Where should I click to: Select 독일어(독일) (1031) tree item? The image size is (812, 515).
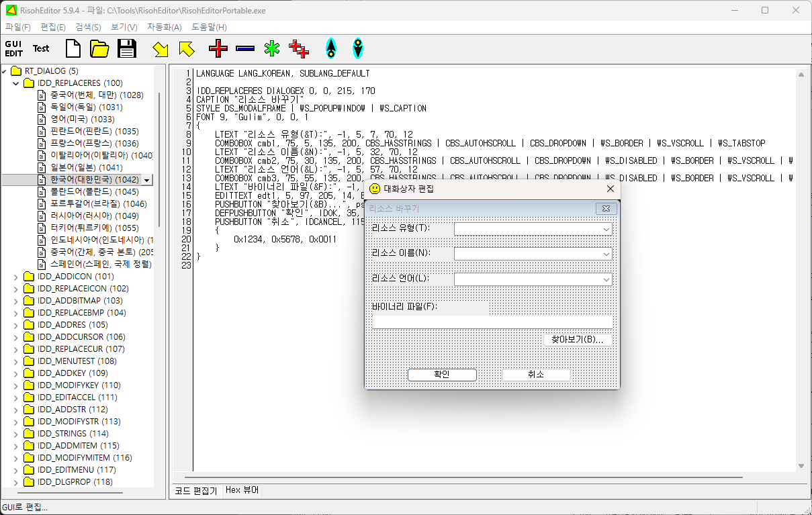[x=86, y=107]
